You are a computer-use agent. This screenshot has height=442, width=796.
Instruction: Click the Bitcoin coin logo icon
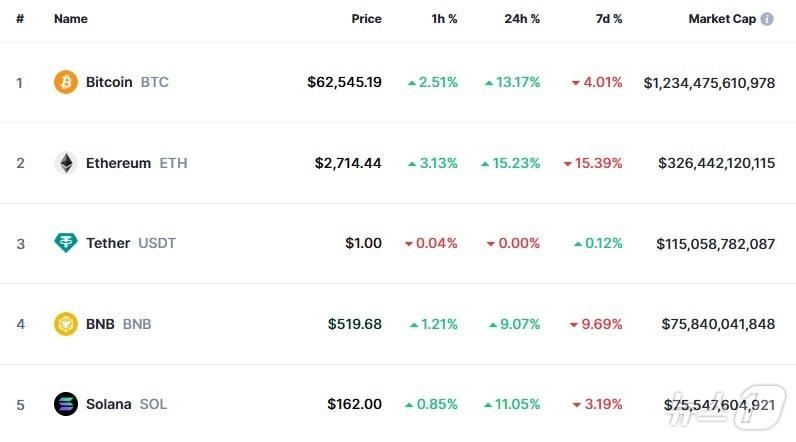coord(66,82)
